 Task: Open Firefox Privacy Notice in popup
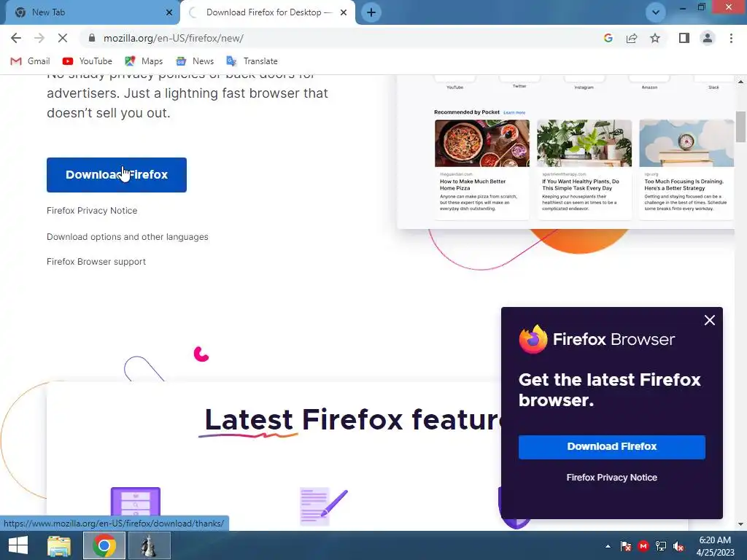tap(612, 477)
